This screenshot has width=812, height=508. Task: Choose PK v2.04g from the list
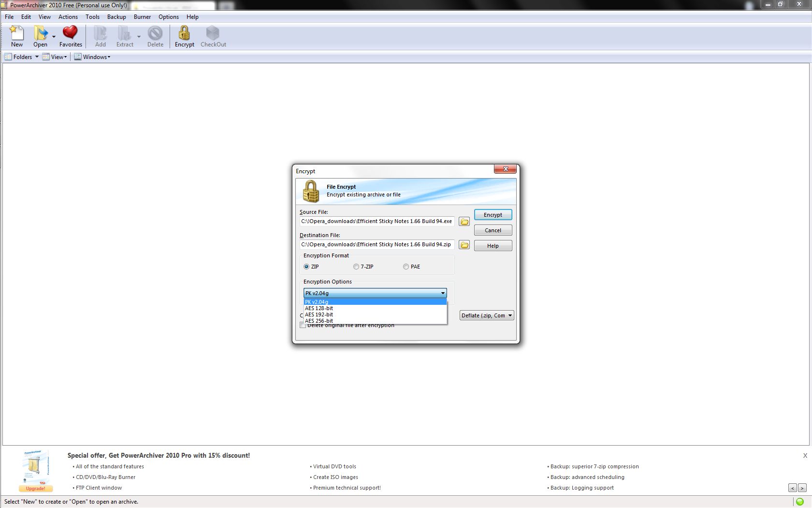[375, 302]
